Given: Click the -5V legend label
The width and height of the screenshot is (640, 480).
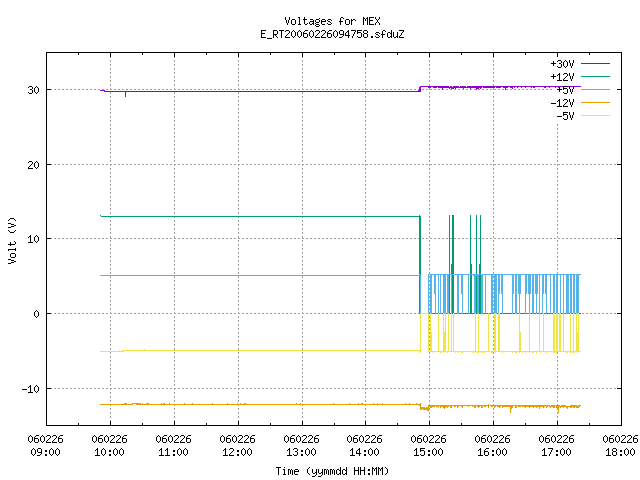Looking at the screenshot, I should 565,116.
